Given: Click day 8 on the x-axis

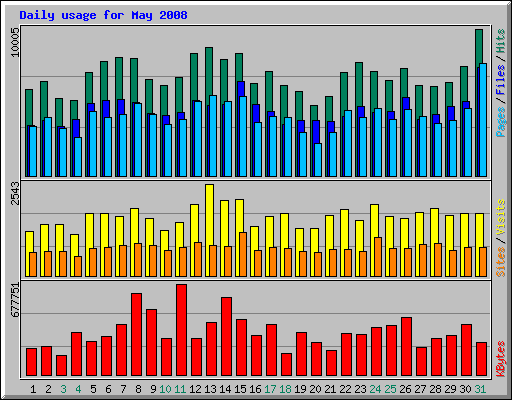Looking at the screenshot, I should (x=138, y=389).
